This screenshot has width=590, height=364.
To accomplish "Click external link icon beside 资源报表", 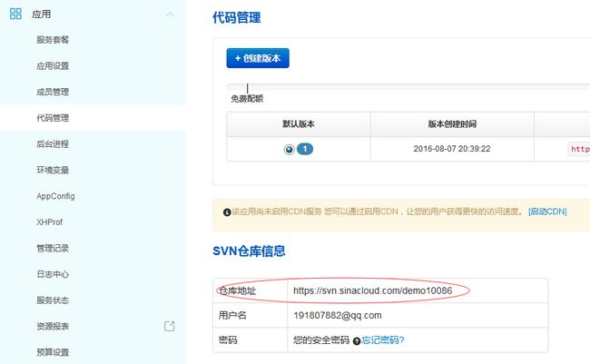I will 170,326.
